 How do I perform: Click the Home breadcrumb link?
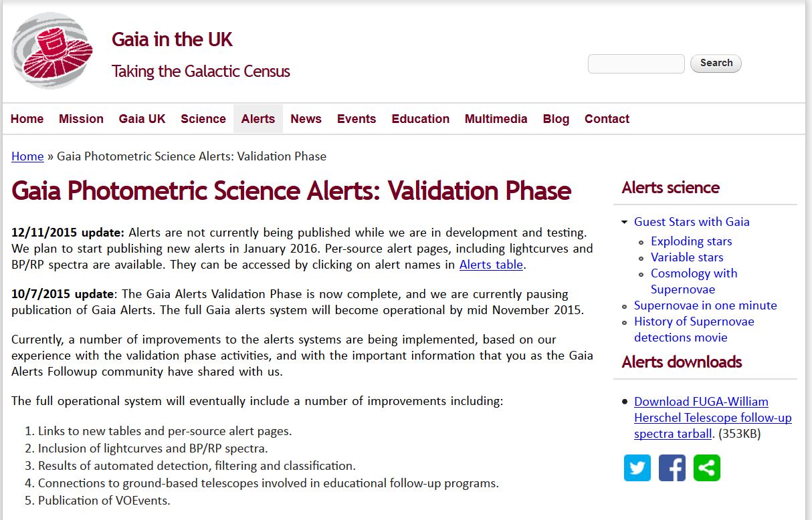click(x=27, y=156)
